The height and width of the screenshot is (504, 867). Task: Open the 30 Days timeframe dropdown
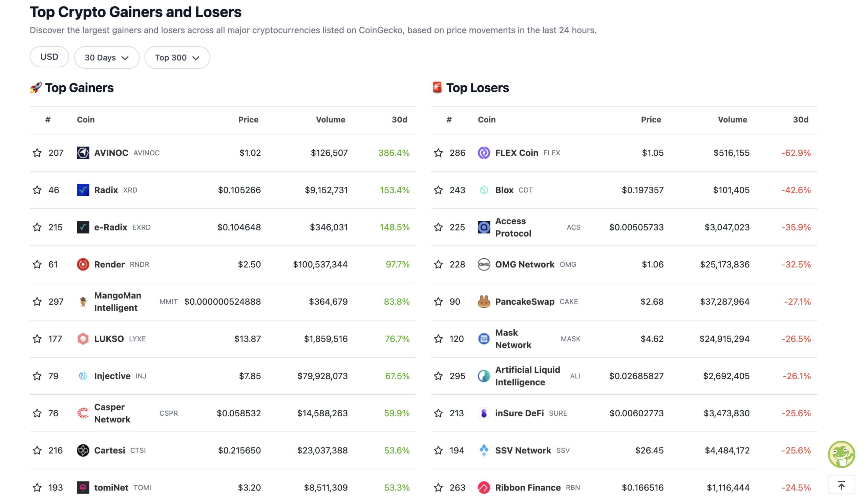[107, 58]
